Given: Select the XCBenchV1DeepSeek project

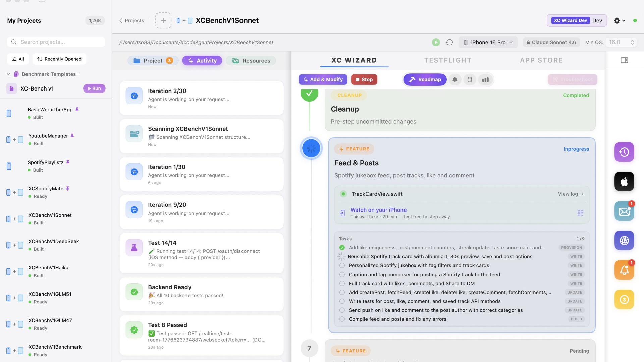Looking at the screenshot, I should 56,245.
